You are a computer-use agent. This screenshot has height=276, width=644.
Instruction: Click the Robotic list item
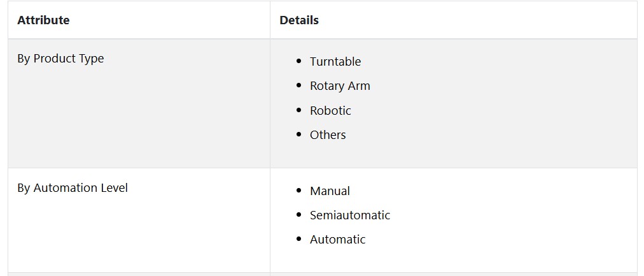coord(330,111)
